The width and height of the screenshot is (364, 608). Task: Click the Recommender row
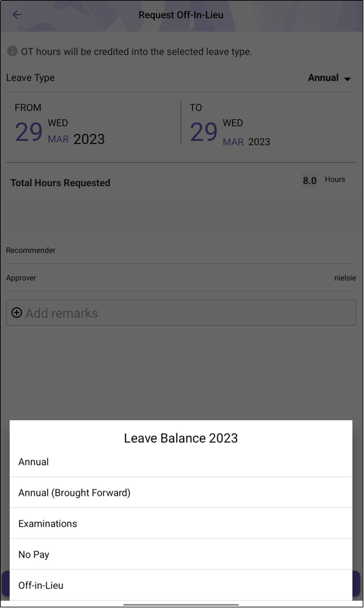[x=181, y=250]
